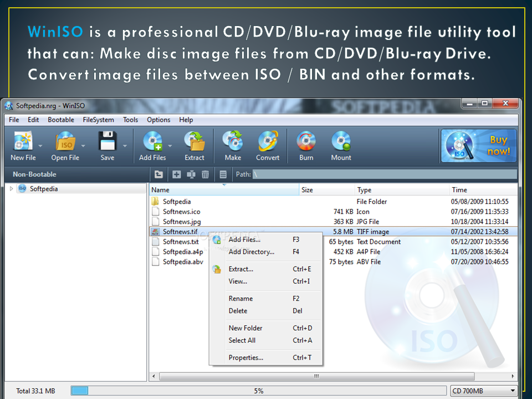Viewport: 532px width, 399px height.
Task: Click the Softnews.txt document icon
Action: click(x=155, y=242)
